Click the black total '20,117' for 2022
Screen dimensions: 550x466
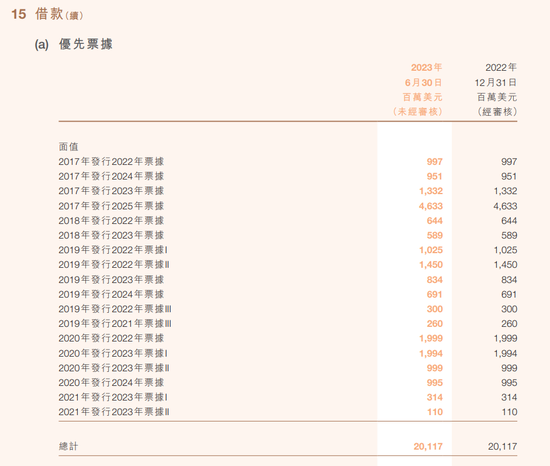click(x=502, y=447)
